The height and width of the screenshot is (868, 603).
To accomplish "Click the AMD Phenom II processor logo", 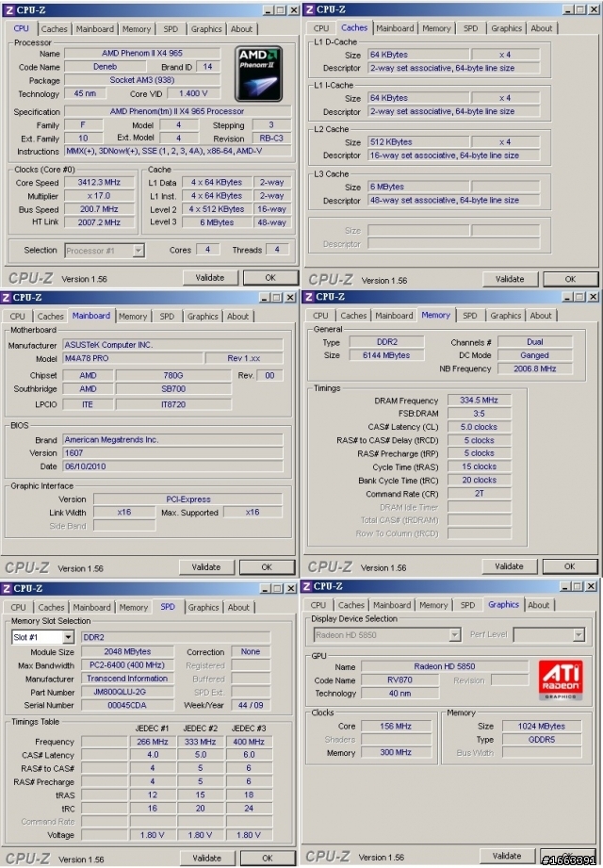I will coord(258,74).
